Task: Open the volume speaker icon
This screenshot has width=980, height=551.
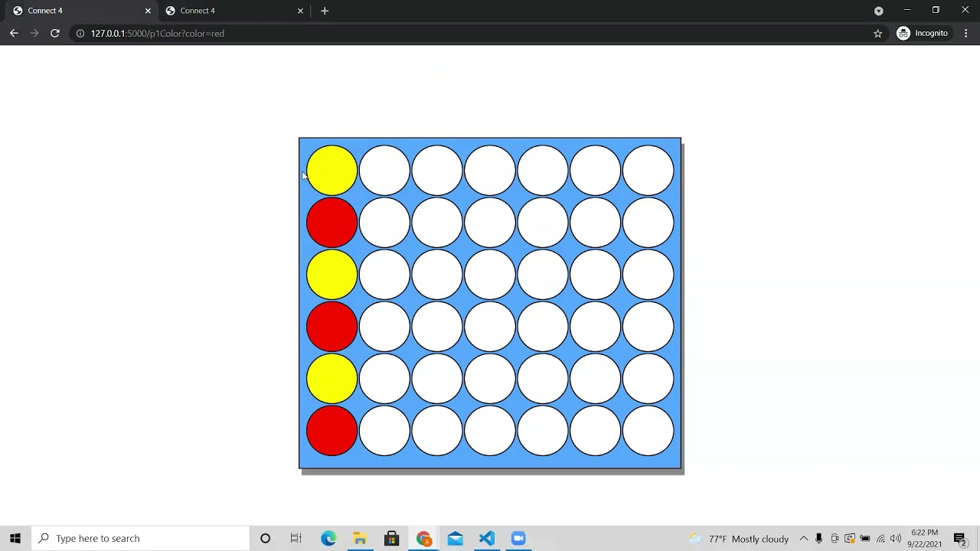Action: pos(896,539)
